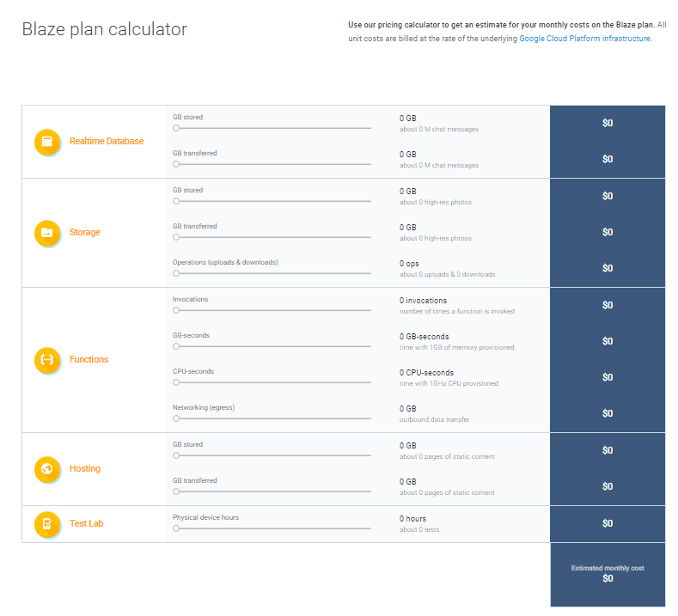Open Google Cloud Platform infrastructure link
Screen dimensions: 678x616
(x=585, y=39)
